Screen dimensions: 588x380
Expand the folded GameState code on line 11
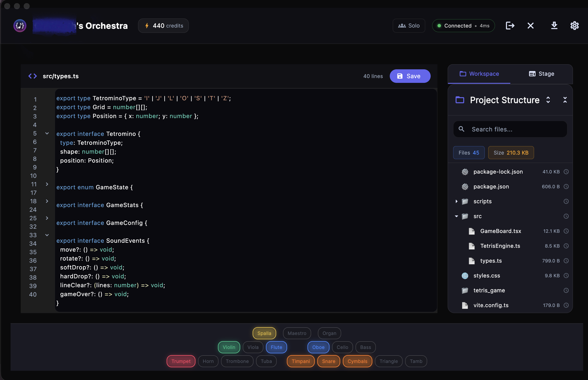click(x=47, y=184)
